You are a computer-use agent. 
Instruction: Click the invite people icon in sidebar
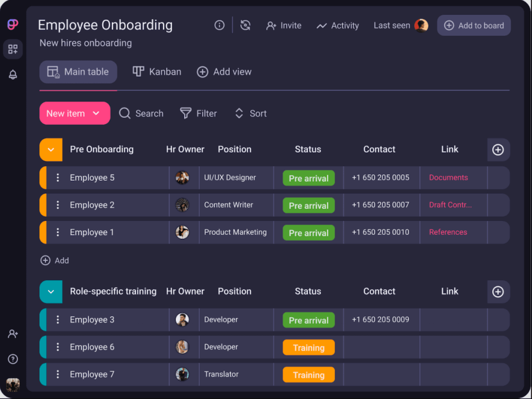click(x=13, y=334)
